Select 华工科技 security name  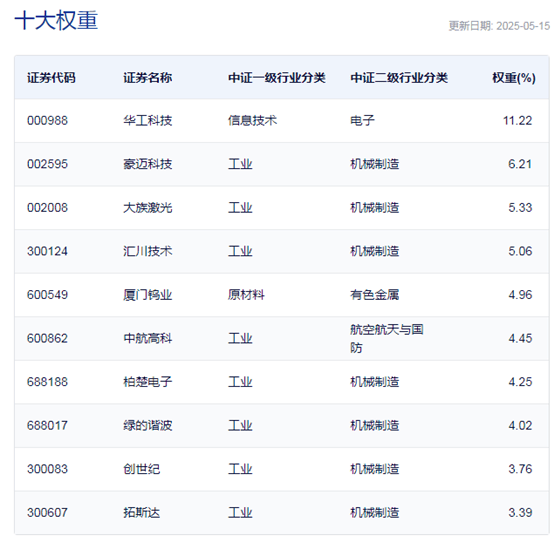pos(147,121)
